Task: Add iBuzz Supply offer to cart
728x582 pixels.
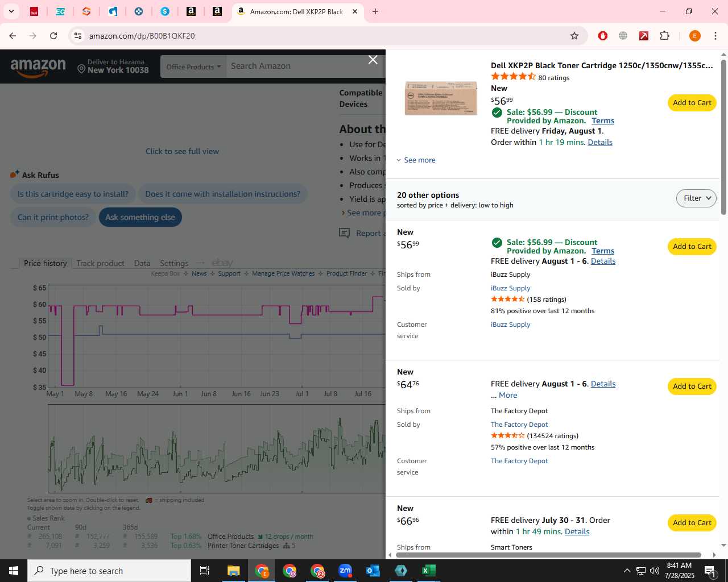Action: coord(692,247)
